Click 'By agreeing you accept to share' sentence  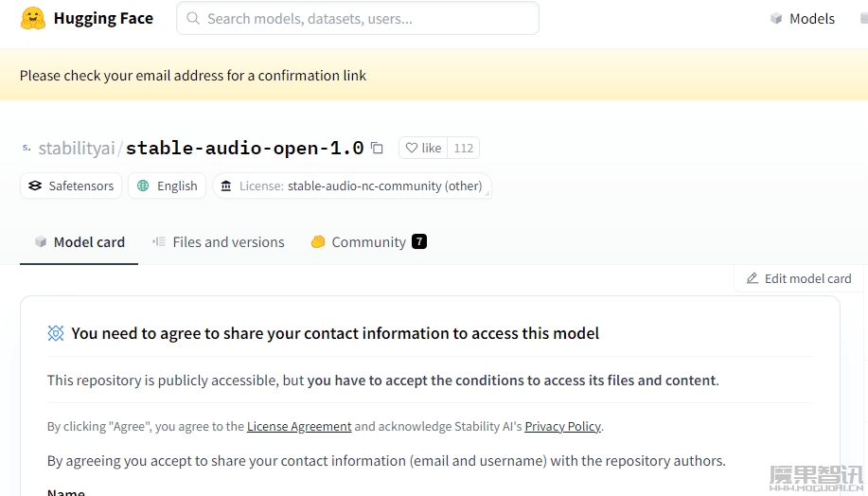386,461
